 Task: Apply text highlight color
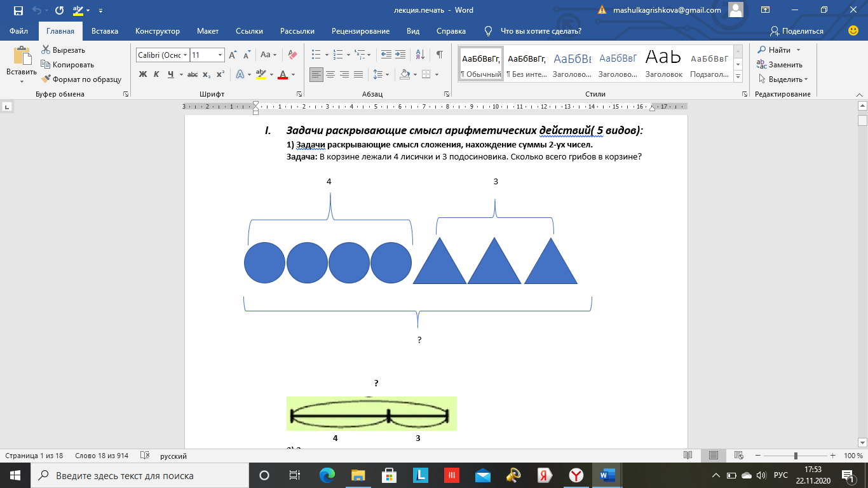[x=261, y=74]
